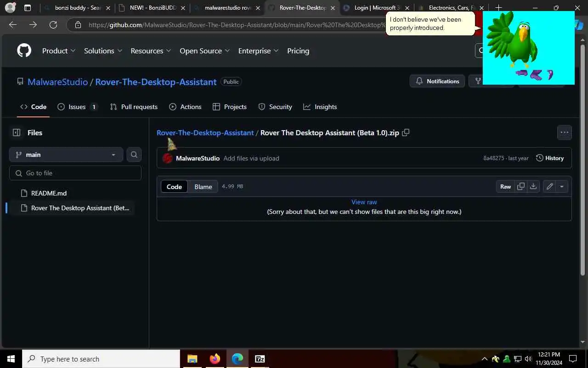Search files using magnifier button
Viewport: 588px width, 368px height.
tap(134, 155)
